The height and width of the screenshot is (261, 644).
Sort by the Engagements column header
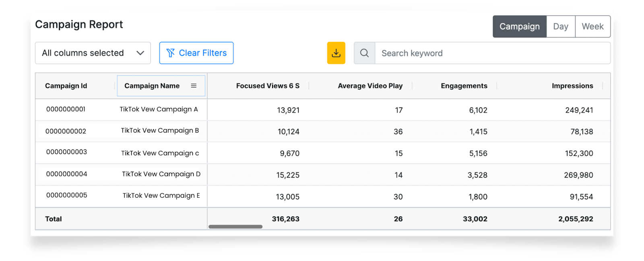pyautogui.click(x=464, y=86)
